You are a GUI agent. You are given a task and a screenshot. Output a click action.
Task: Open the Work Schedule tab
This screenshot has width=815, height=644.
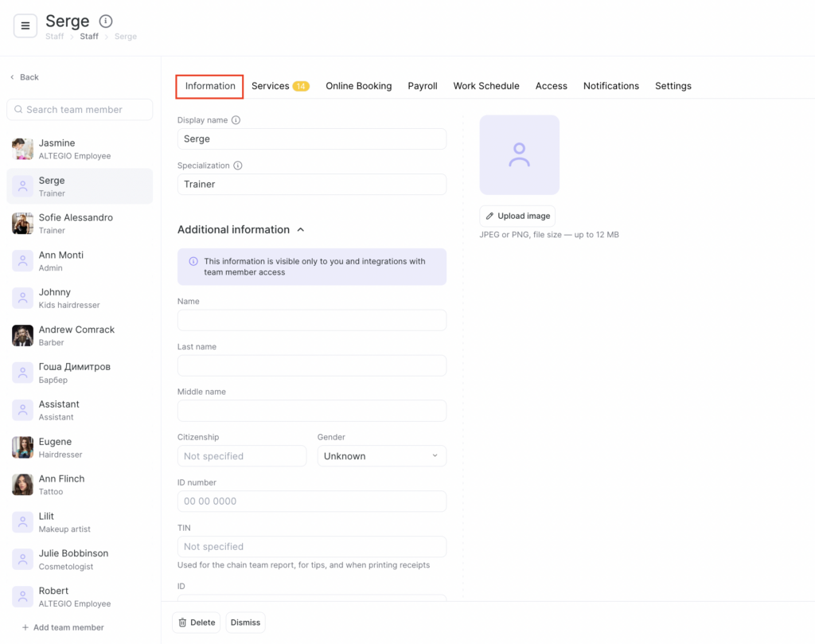[485, 86]
